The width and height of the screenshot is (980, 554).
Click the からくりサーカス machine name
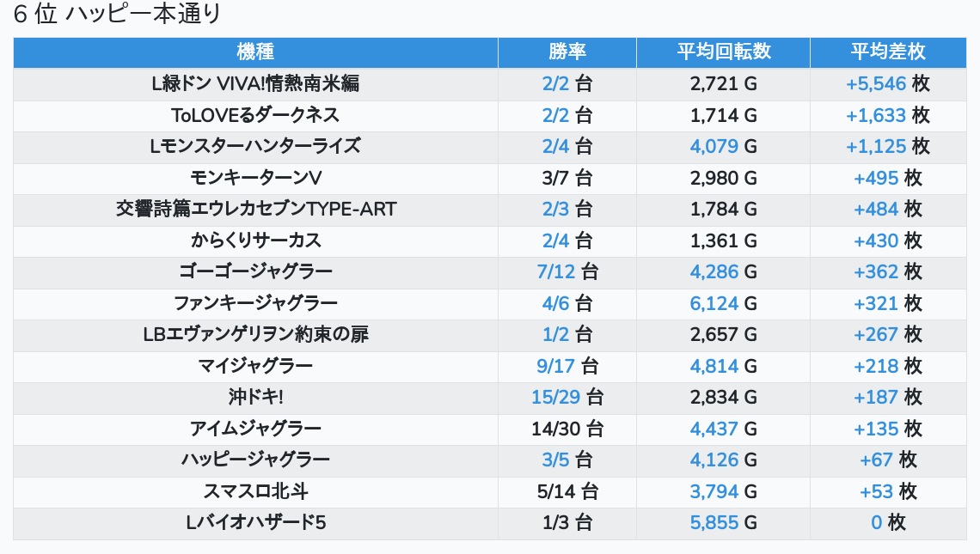pos(255,240)
